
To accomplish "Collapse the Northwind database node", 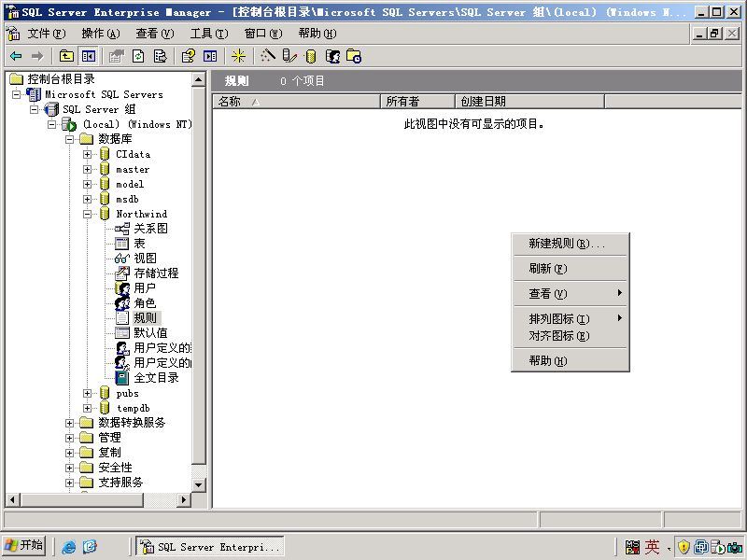I will tap(87, 215).
